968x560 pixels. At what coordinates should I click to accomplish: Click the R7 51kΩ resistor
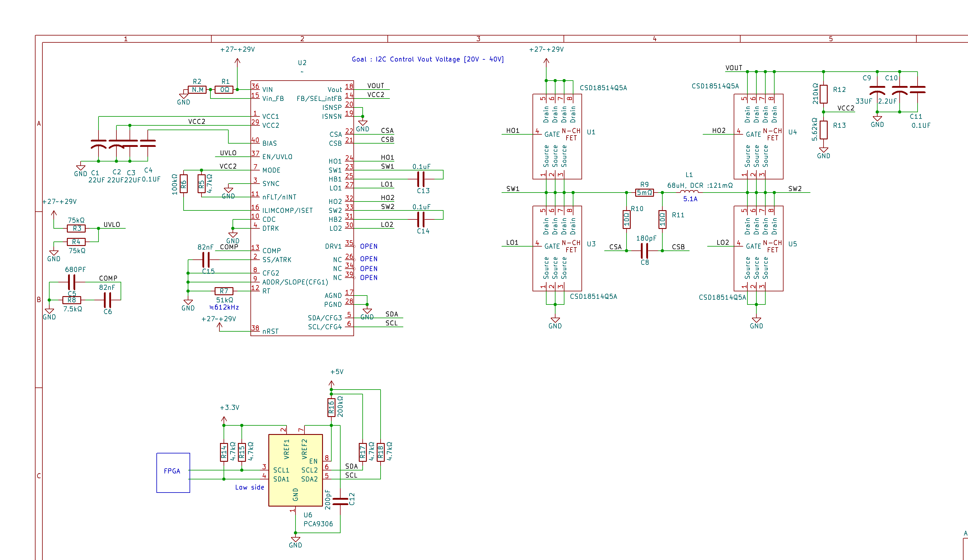[224, 291]
